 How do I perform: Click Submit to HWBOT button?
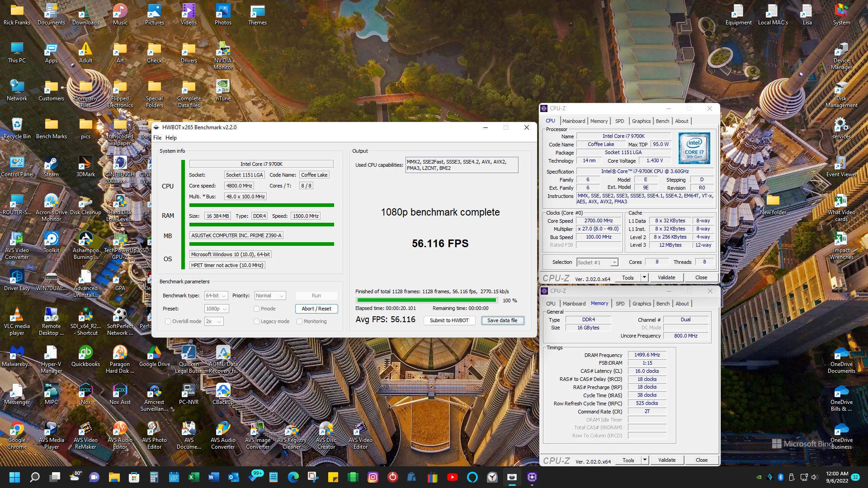(x=449, y=320)
